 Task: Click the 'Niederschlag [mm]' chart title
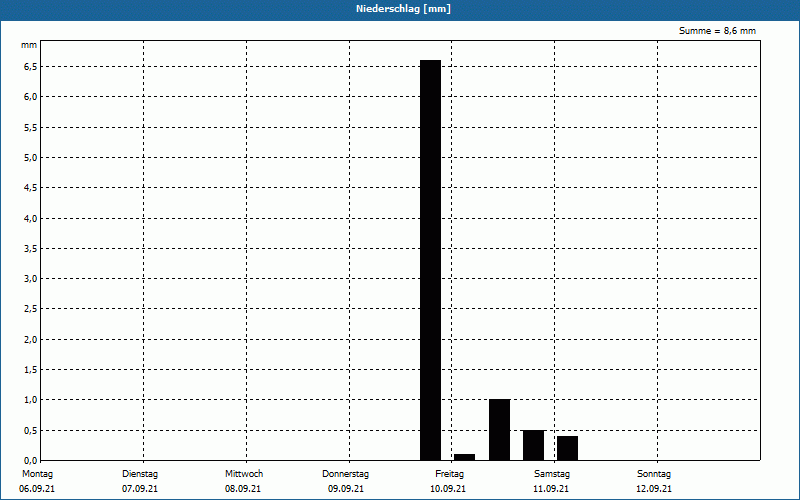point(403,9)
